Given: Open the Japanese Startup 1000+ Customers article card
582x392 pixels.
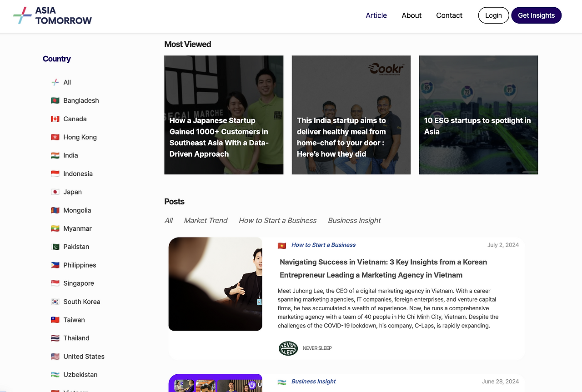Looking at the screenshot, I should pyautogui.click(x=224, y=115).
